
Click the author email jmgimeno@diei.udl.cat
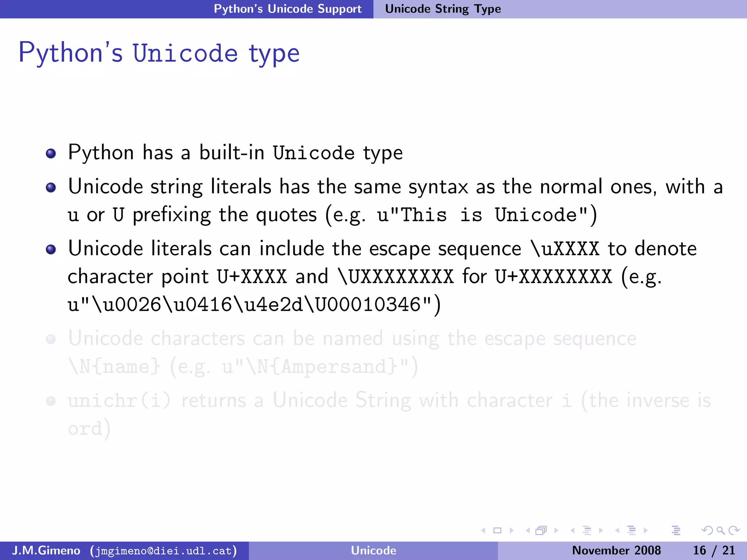pyautogui.click(x=163, y=551)
